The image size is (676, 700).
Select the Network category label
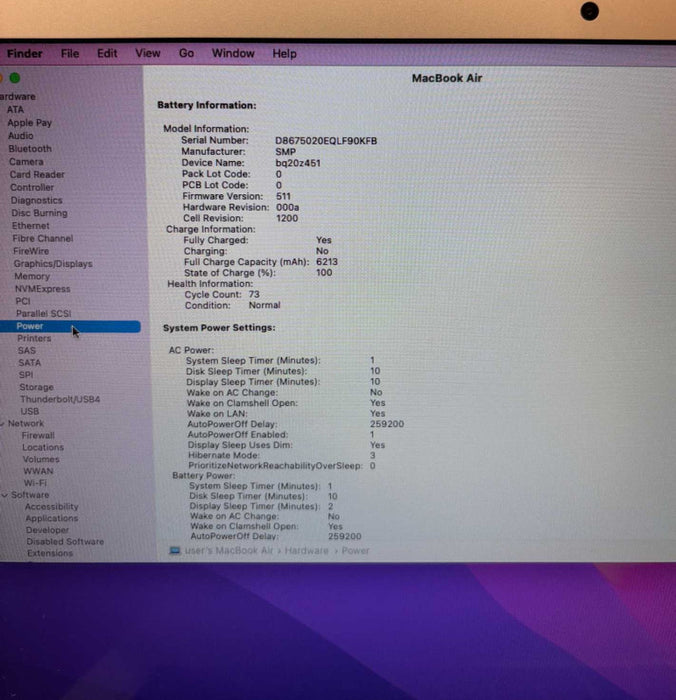pos(25,423)
